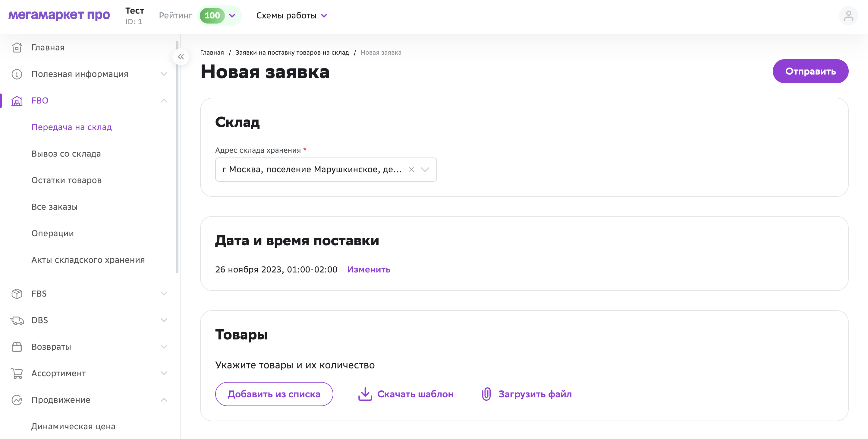Click the Отправить button

pyautogui.click(x=810, y=71)
